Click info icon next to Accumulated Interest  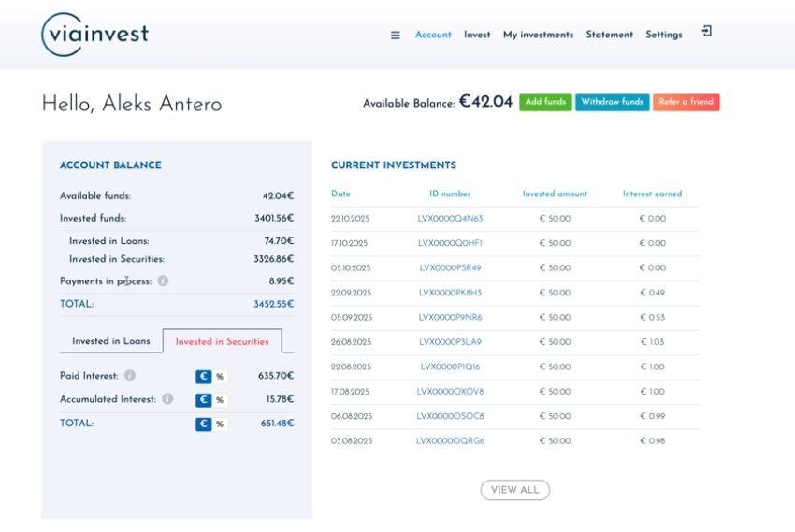click(x=167, y=398)
